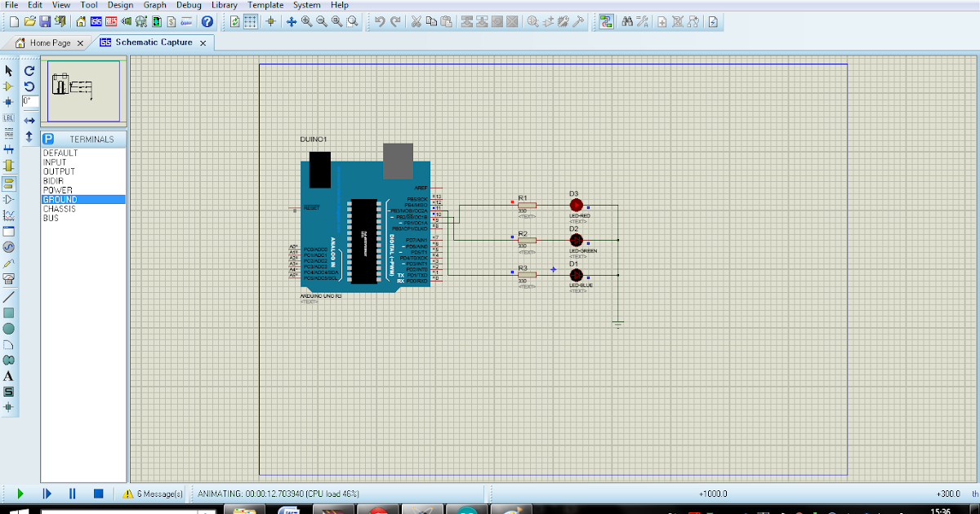The image size is (980, 514).
Task: Save the project with the floppy disk icon
Action: tap(45, 22)
